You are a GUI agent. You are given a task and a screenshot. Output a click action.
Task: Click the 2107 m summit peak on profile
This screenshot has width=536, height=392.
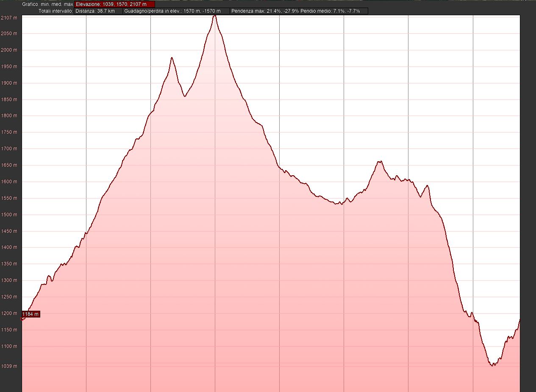pos(215,16)
